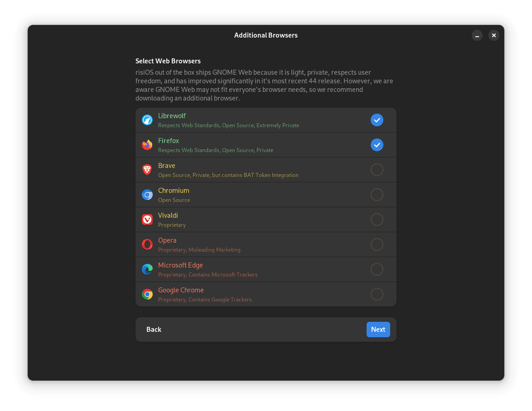Deselect the Firefox checkbox
This screenshot has height=411, width=532.
(x=377, y=145)
